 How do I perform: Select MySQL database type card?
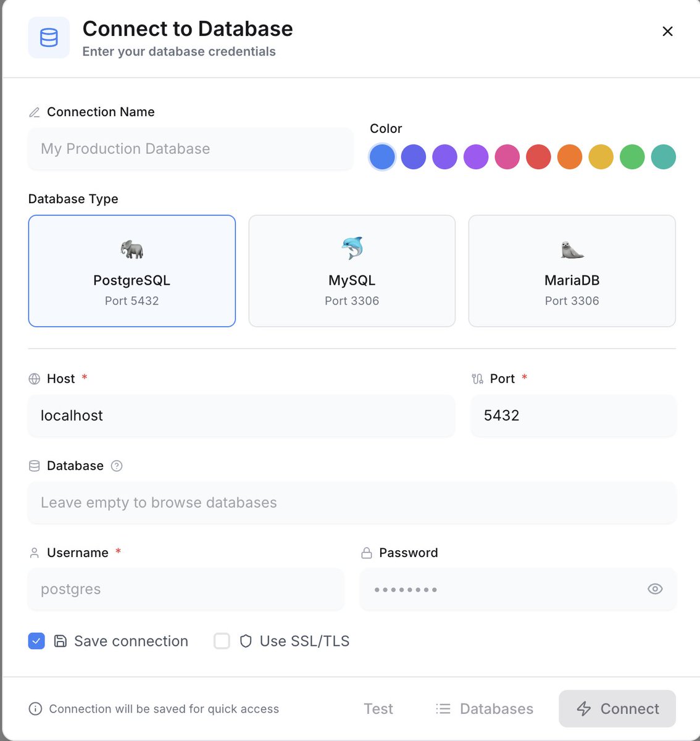point(352,271)
